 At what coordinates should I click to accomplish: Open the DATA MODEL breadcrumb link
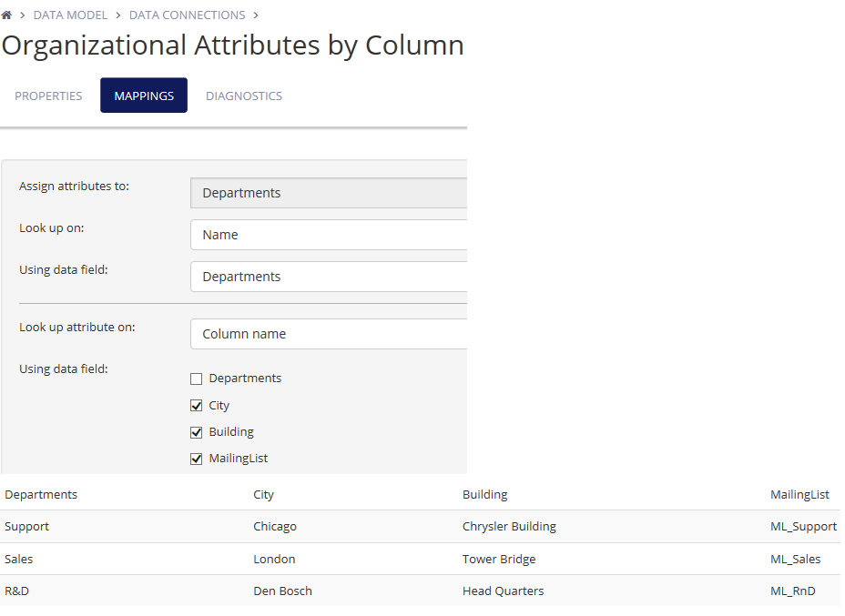[x=70, y=15]
